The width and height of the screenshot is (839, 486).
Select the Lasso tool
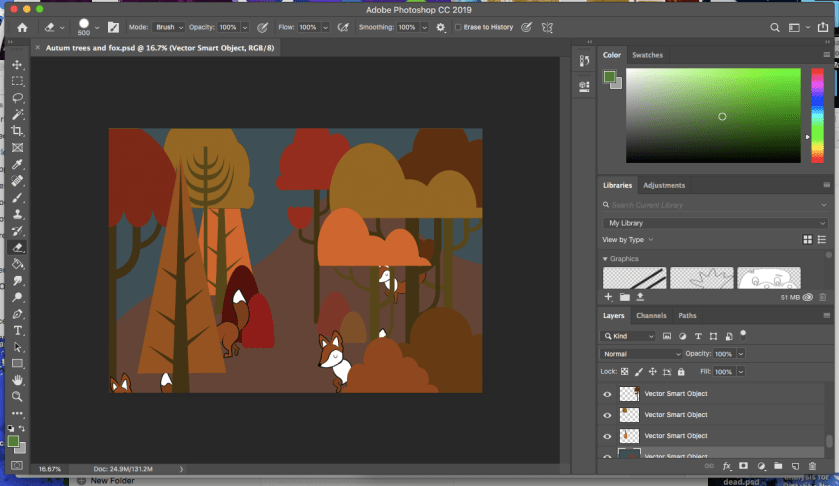coord(17,98)
